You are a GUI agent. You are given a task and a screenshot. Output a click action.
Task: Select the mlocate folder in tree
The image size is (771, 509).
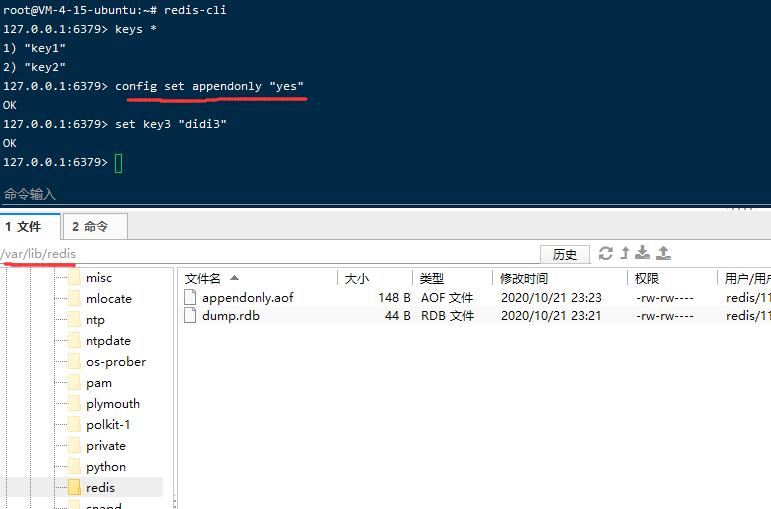[109, 299]
